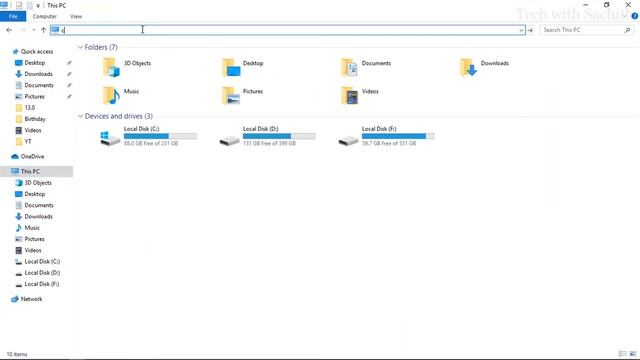Screen dimensions: 640x360
Task: Open the Customize Quick Access Toolbar dropdown
Action: [38, 6]
